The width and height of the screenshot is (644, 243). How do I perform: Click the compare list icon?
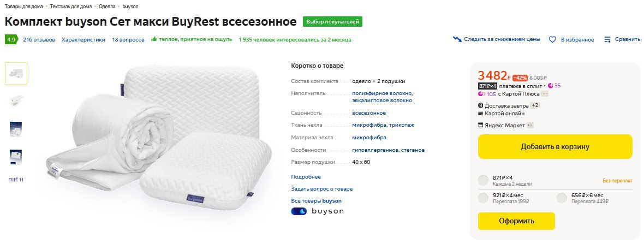click(607, 39)
